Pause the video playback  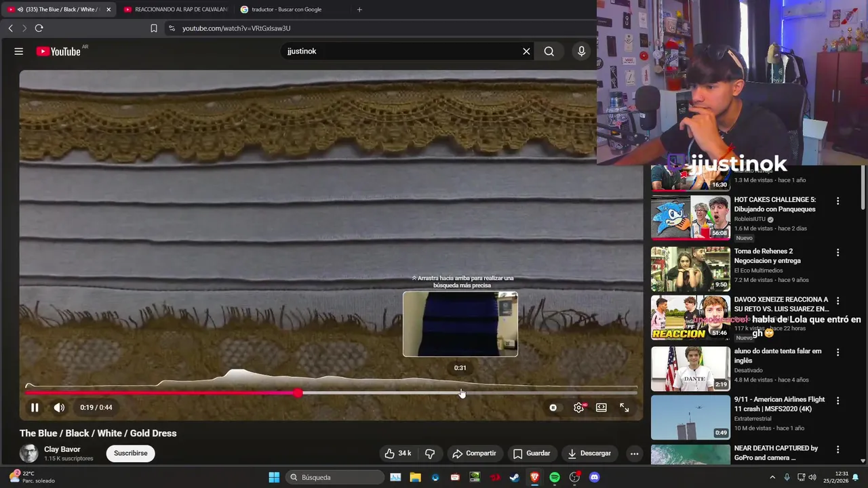(x=35, y=407)
